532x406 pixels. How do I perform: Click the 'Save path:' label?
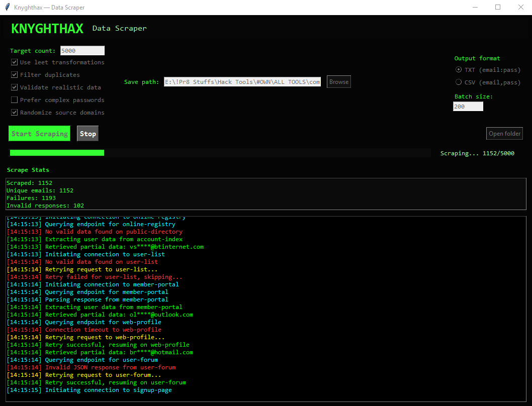tap(141, 82)
